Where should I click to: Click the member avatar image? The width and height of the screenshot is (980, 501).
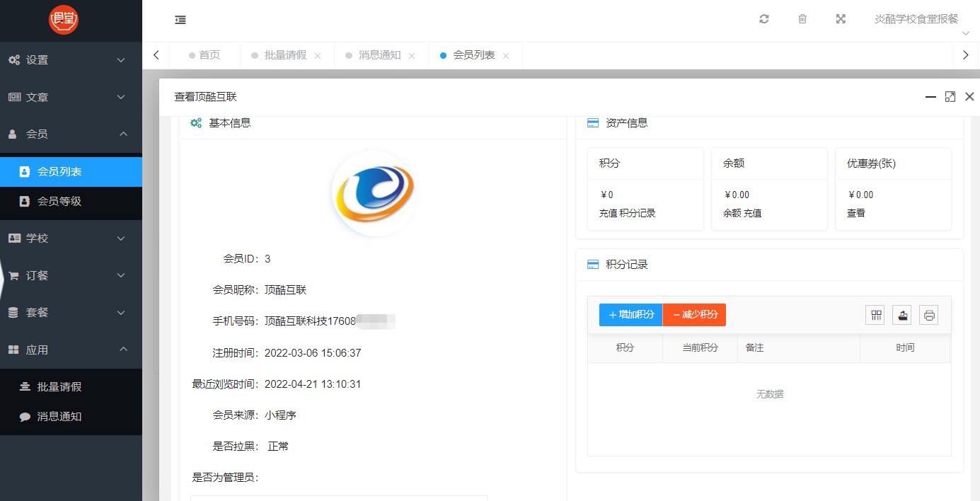tap(374, 194)
